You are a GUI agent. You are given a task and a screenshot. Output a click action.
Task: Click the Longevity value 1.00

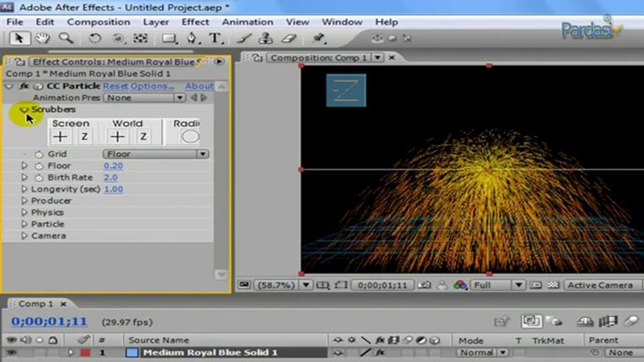pyautogui.click(x=113, y=189)
